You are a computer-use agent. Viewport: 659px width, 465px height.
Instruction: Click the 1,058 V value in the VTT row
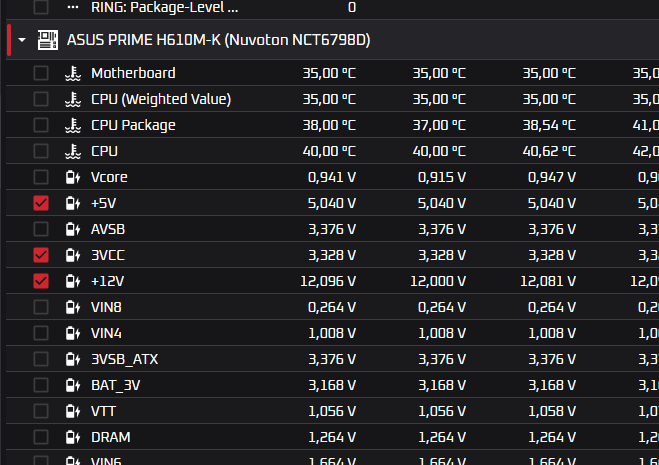coord(552,411)
